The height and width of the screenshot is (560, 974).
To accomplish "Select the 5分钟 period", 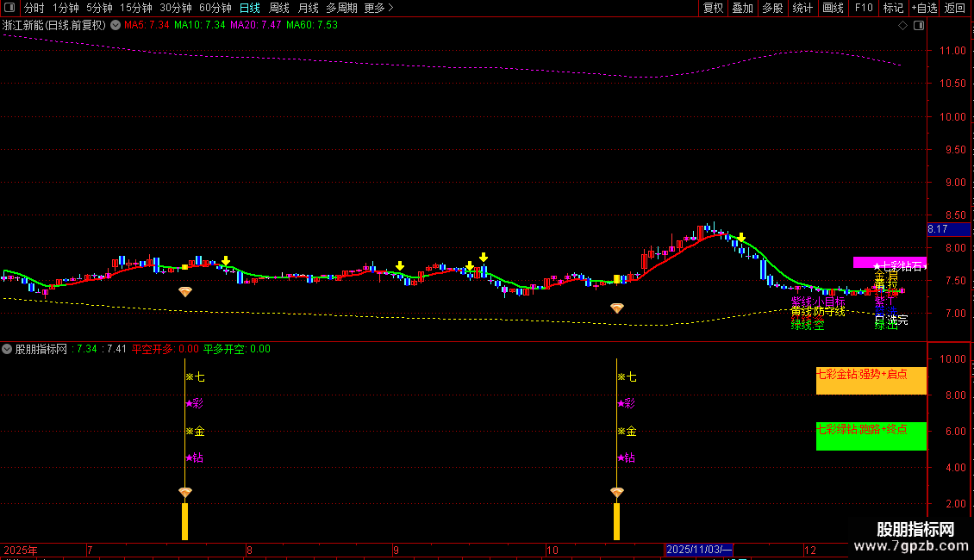I will (99, 8).
